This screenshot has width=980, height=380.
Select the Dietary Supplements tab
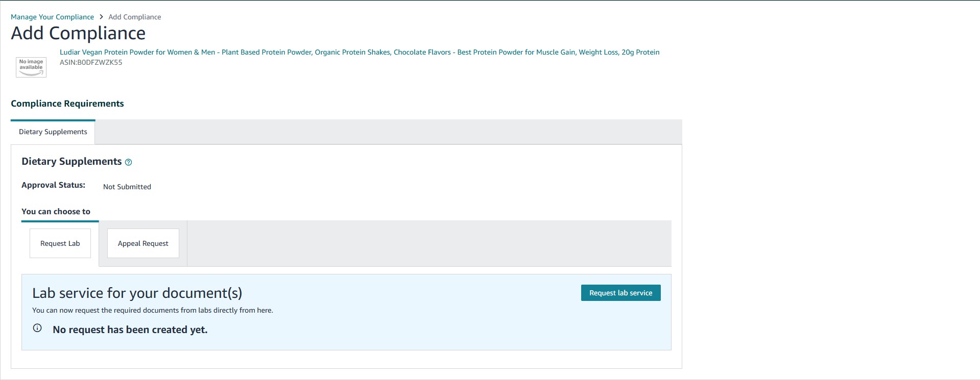(53, 132)
